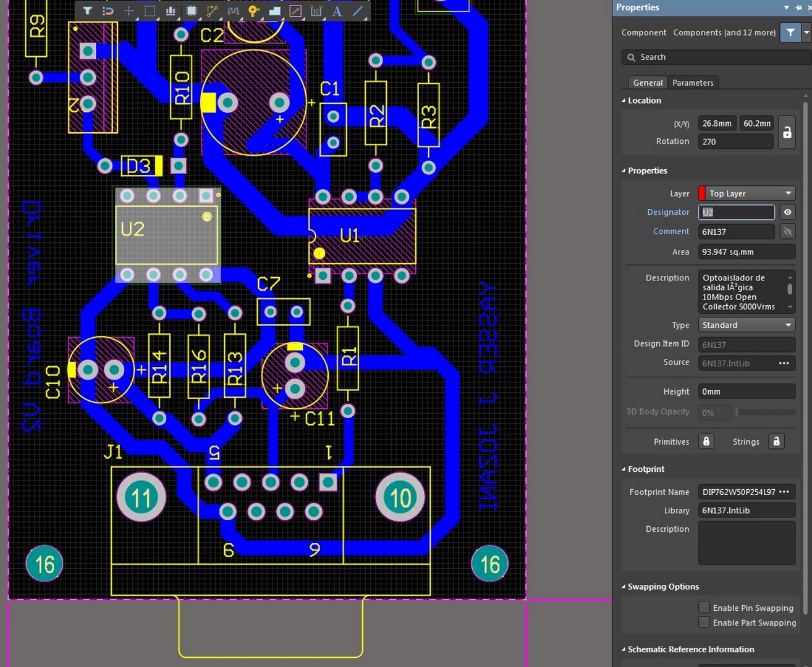812x667 pixels.
Task: Pick the Place Line tool
Action: click(x=358, y=10)
